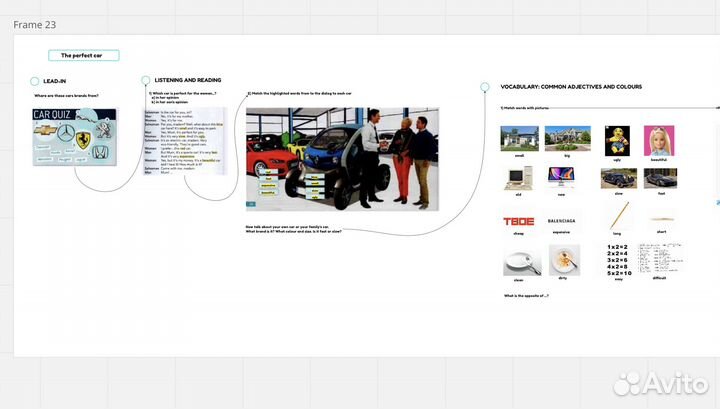The image size is (720, 409).
Task: Select the car showroom photo
Action: 342,158
